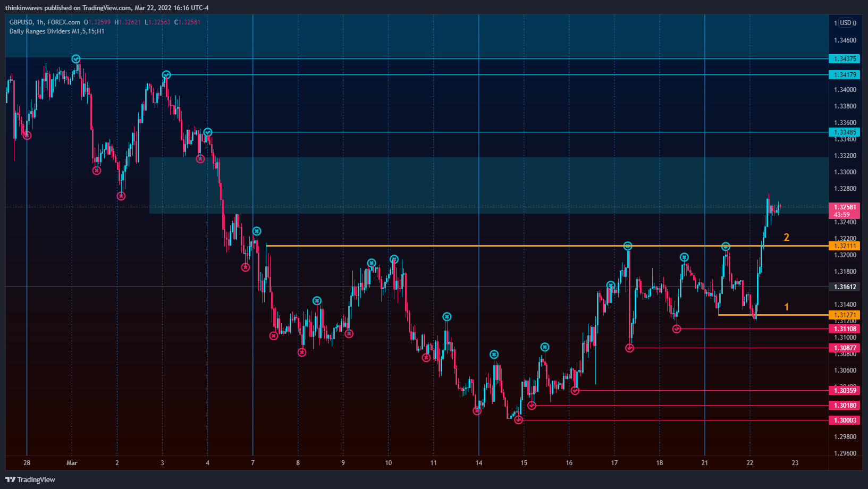Click the cyan 1.34375 price label
Viewport: 868px width, 489px height.
(844, 59)
